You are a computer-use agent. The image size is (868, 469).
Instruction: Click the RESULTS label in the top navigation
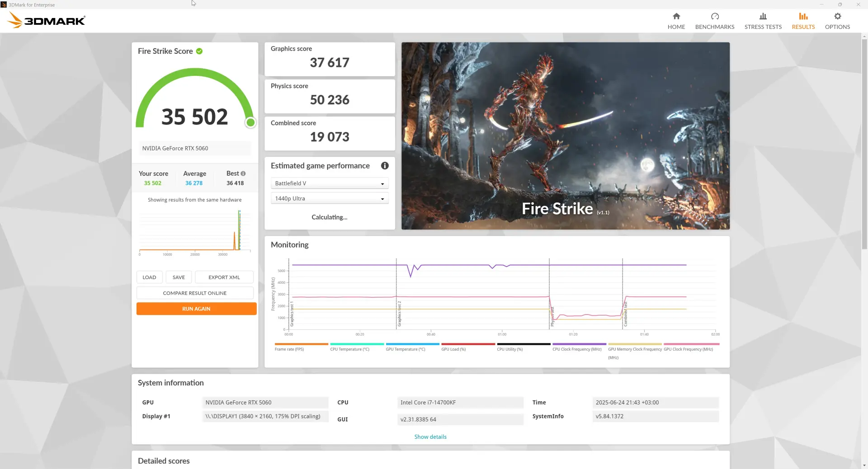pyautogui.click(x=803, y=27)
